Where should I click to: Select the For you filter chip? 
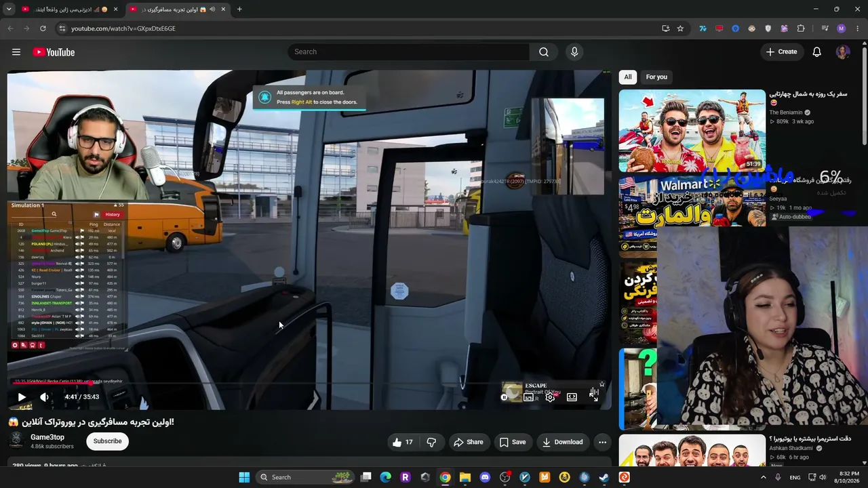656,77
